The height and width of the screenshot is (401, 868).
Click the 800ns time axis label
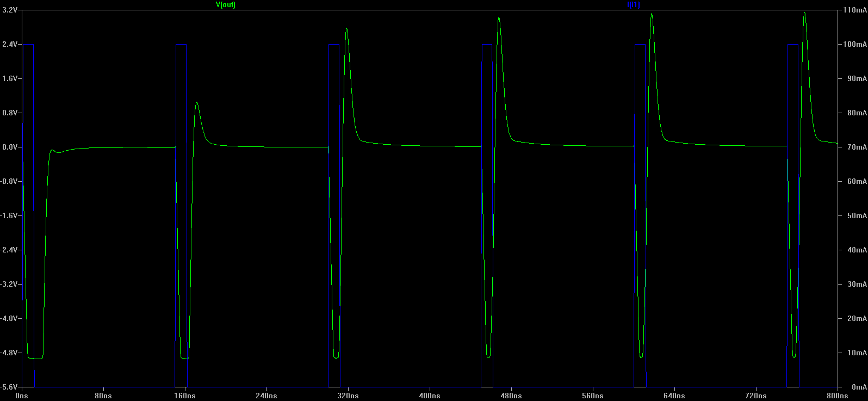click(x=838, y=396)
